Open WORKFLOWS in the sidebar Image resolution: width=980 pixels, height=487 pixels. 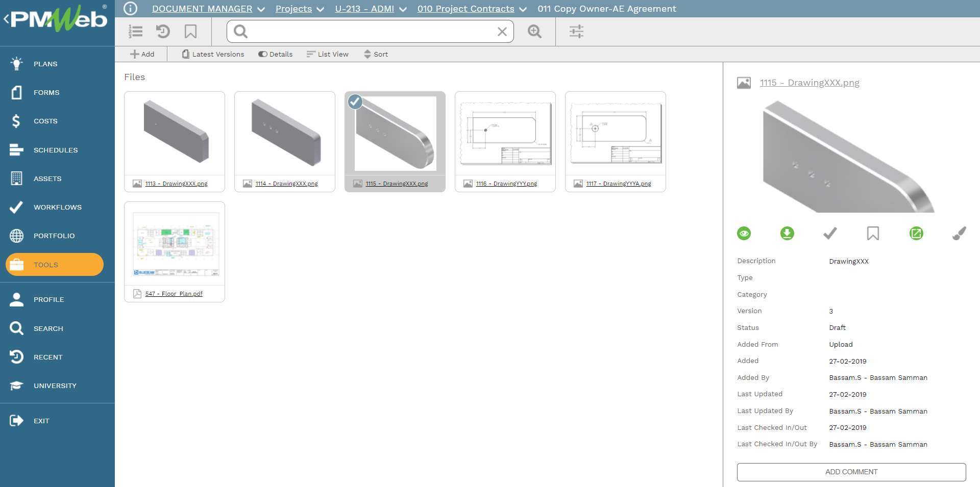coord(57,207)
